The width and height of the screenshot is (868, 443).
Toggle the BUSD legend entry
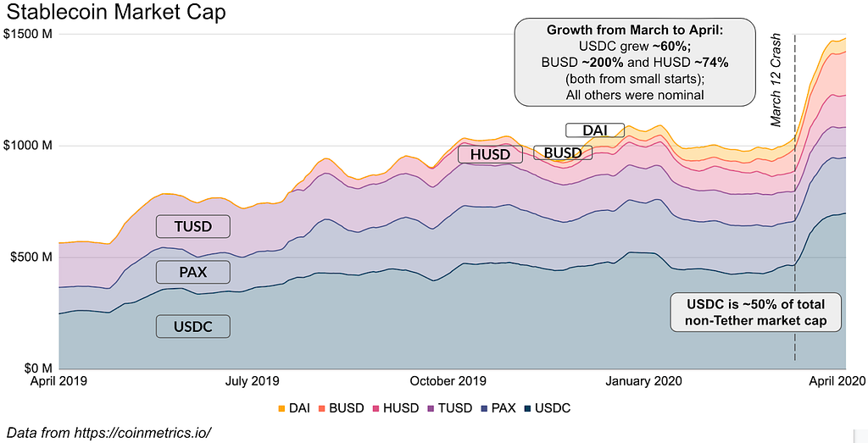342,409
